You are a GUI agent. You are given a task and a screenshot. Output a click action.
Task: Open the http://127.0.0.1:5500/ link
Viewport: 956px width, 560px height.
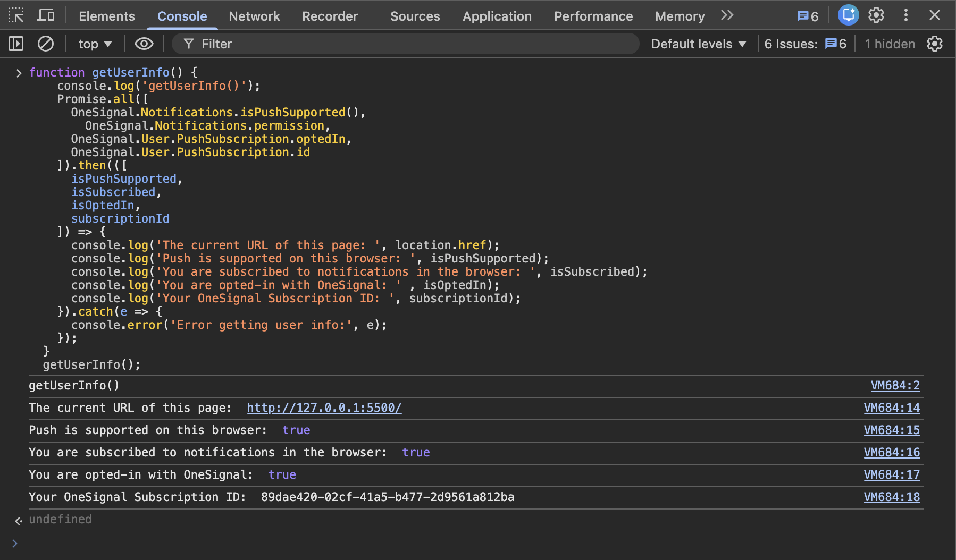[x=324, y=408]
